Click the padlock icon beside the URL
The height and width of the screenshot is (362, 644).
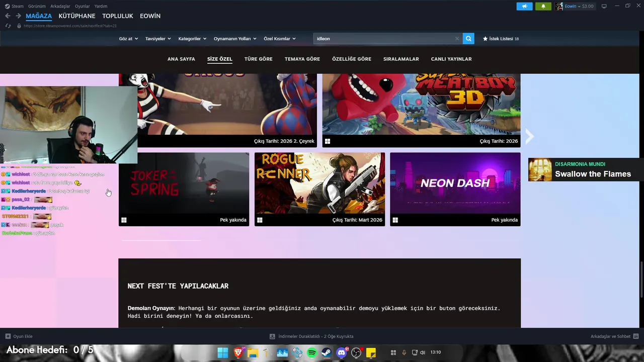point(19,26)
